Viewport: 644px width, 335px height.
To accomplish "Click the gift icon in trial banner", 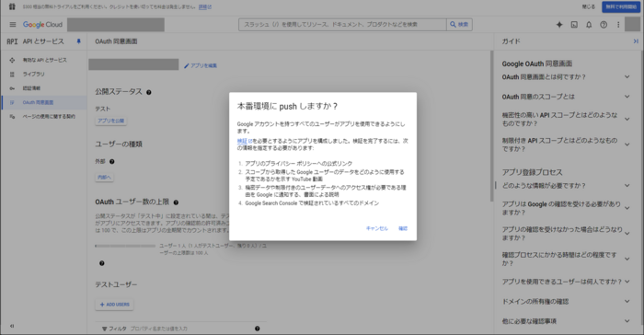I will [12, 6].
